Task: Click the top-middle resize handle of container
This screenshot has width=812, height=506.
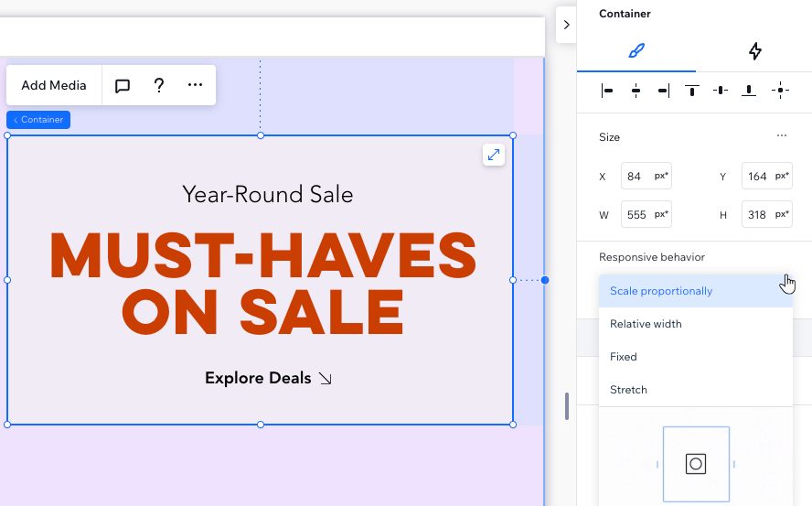Action: pos(261,135)
